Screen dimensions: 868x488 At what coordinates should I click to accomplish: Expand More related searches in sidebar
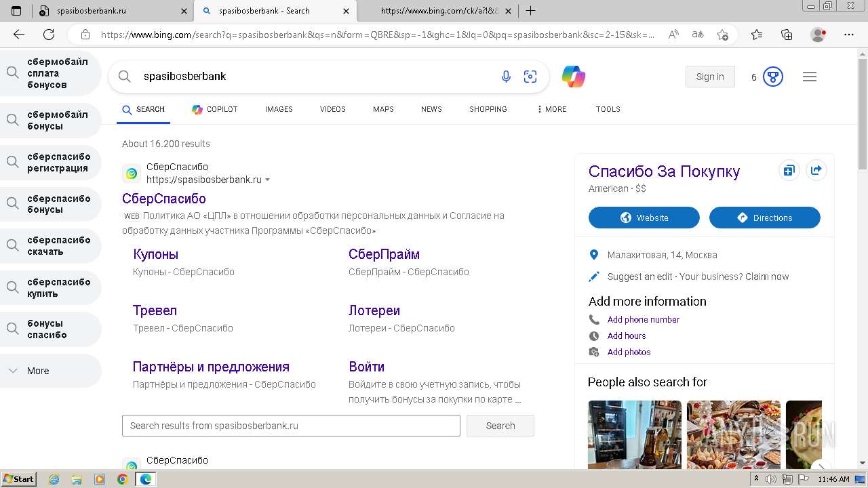point(51,371)
